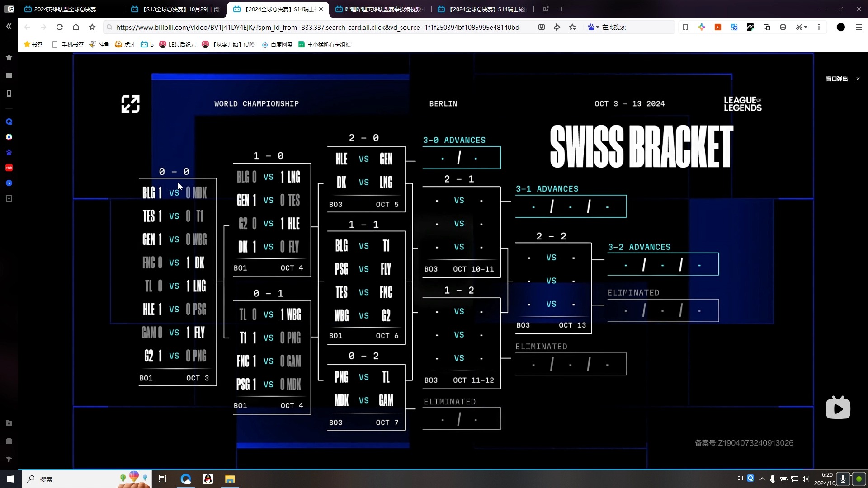Viewport: 868px width, 488px height.
Task: Switch to '【S13全球总决赛】10月29日' tab
Action: tap(175, 9)
